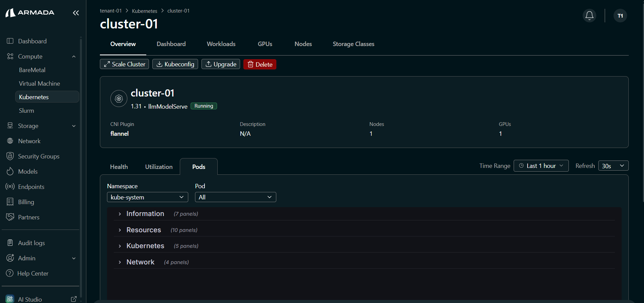
Task: Click the red Delete button
Action: coord(260,64)
